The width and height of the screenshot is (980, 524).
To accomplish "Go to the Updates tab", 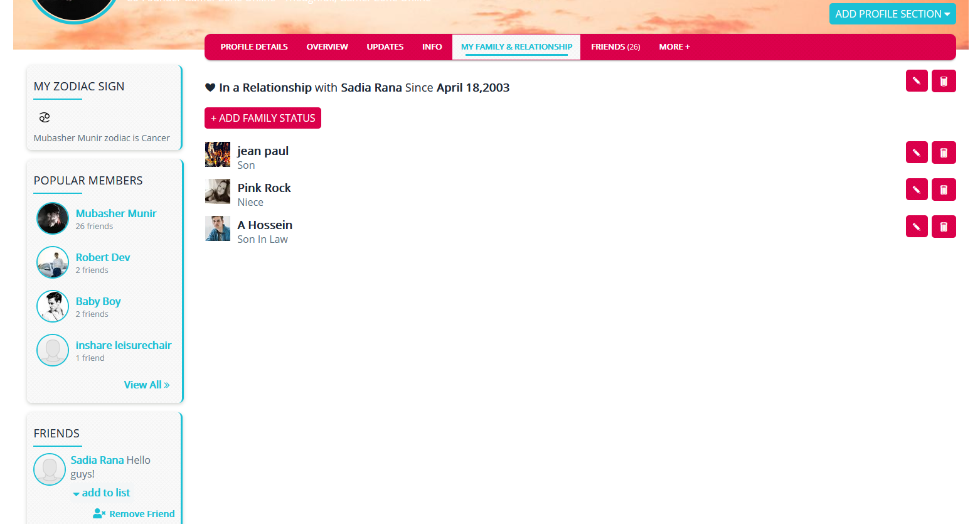I will [385, 47].
